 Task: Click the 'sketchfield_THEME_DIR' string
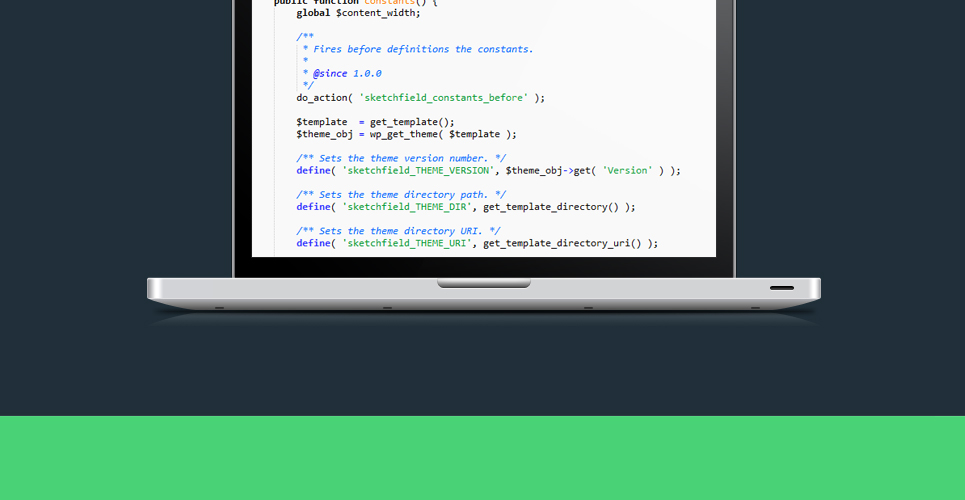407,207
